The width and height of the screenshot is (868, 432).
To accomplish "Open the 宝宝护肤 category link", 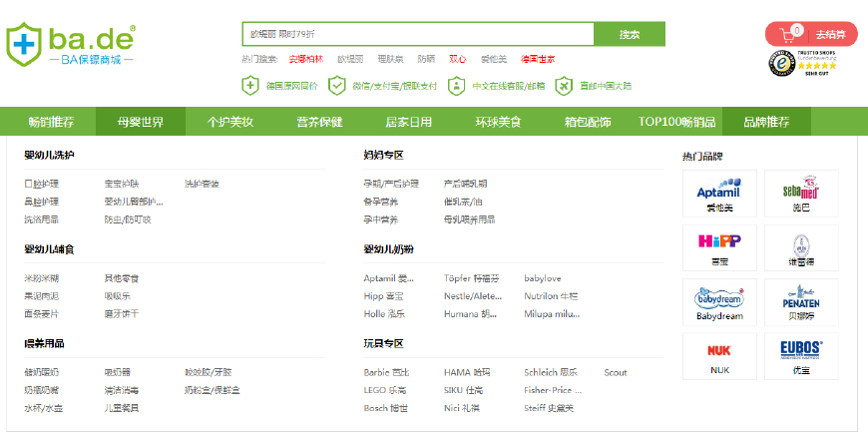I will click(x=122, y=184).
